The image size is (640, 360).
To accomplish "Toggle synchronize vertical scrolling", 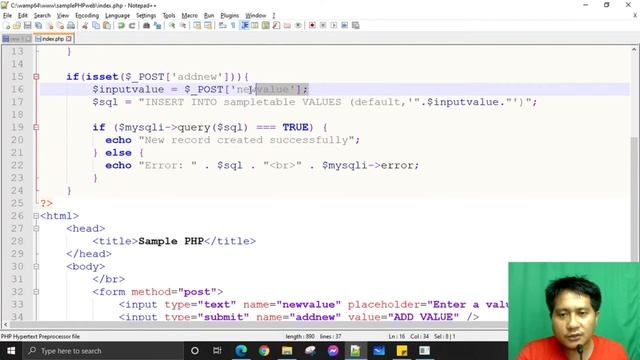I will click(x=197, y=25).
